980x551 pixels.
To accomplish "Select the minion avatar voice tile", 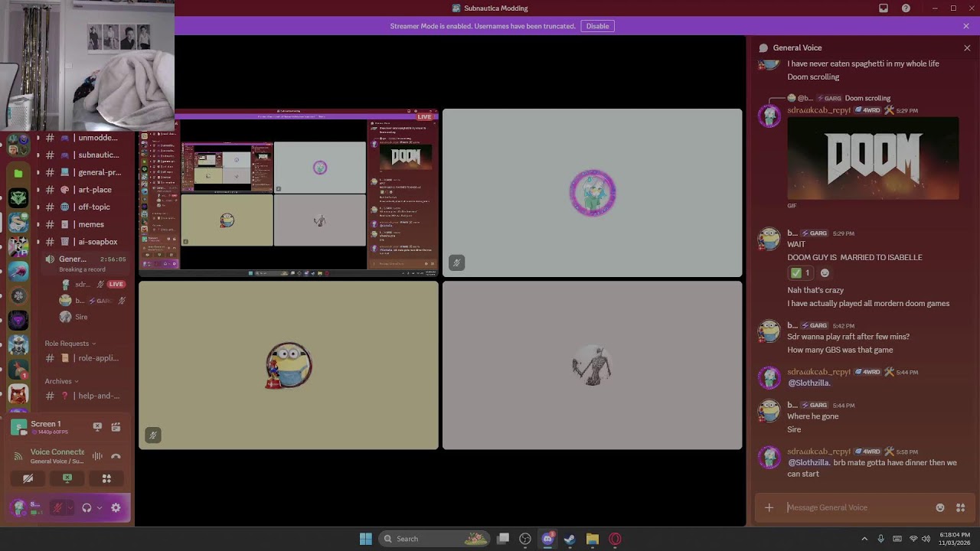I will 289,365.
